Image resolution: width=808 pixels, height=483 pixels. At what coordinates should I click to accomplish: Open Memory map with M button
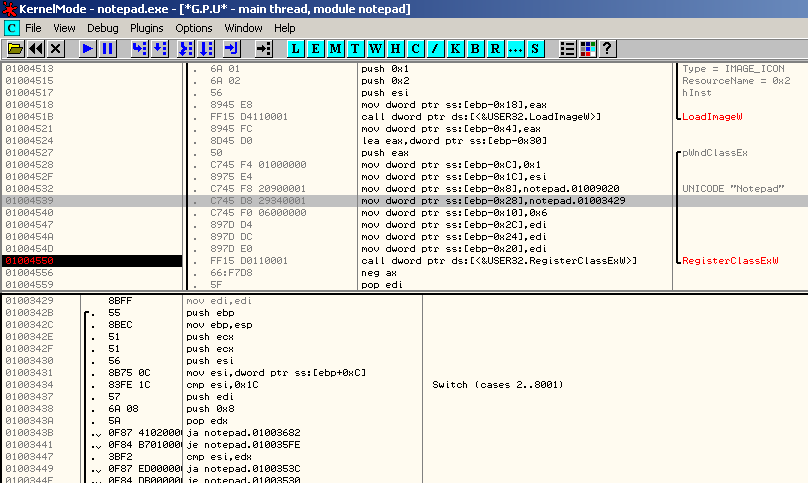(335, 48)
